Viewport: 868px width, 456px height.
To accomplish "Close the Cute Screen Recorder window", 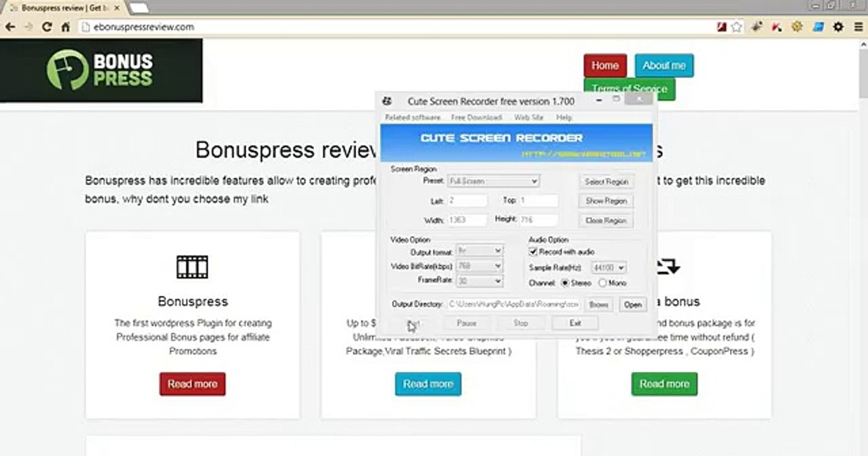I will tap(639, 99).
